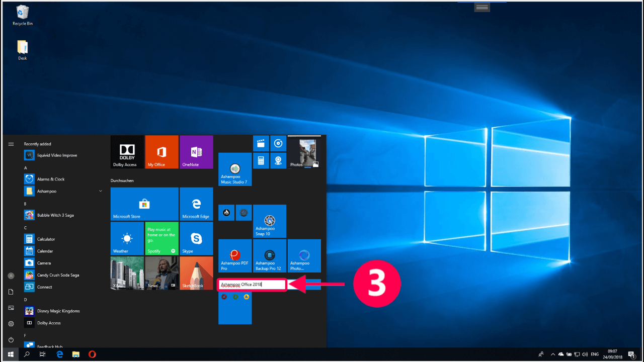Launch the Skype tile

point(196,238)
